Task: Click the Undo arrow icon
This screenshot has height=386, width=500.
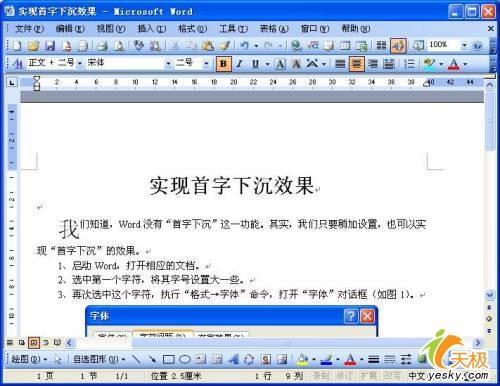Action: [245, 45]
